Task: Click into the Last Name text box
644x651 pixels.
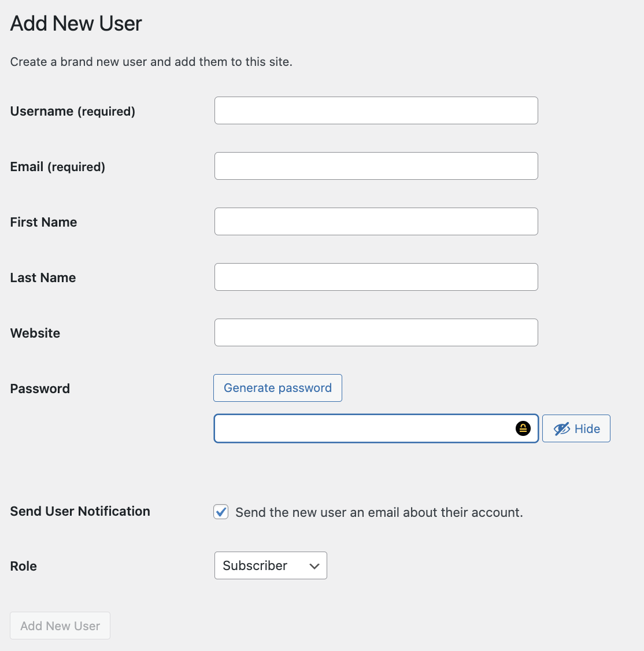Action: pos(376,277)
